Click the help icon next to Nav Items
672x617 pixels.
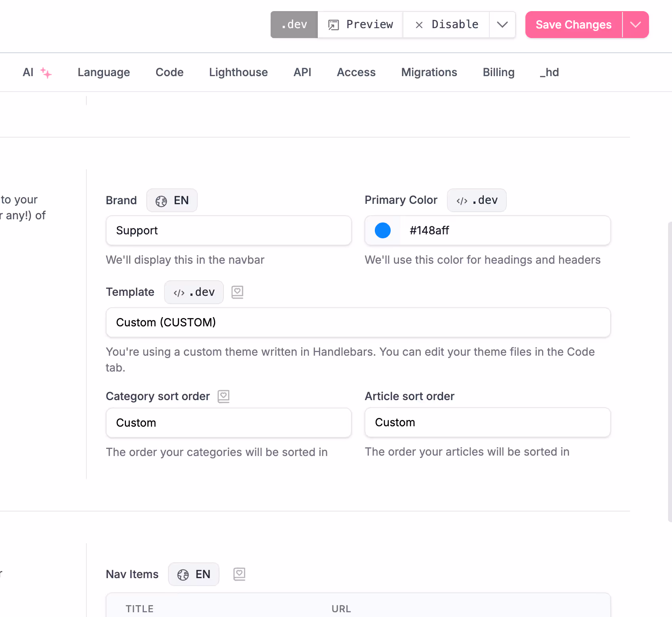click(x=239, y=574)
